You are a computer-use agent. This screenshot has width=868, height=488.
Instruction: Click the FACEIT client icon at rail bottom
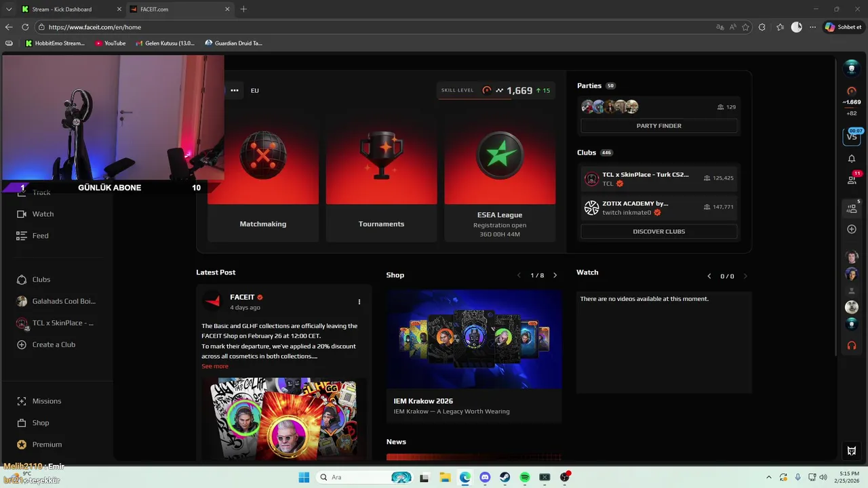pos(852,451)
